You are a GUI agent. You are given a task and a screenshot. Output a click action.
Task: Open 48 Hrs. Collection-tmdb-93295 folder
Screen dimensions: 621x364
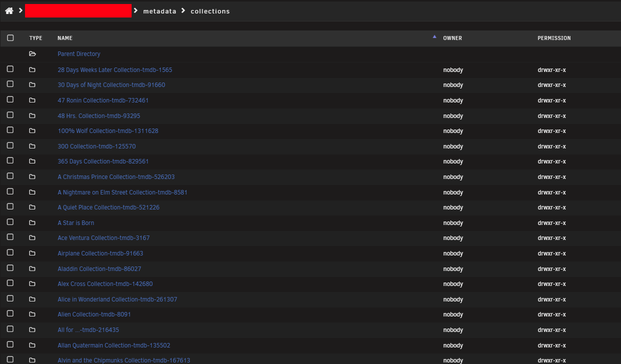click(99, 116)
